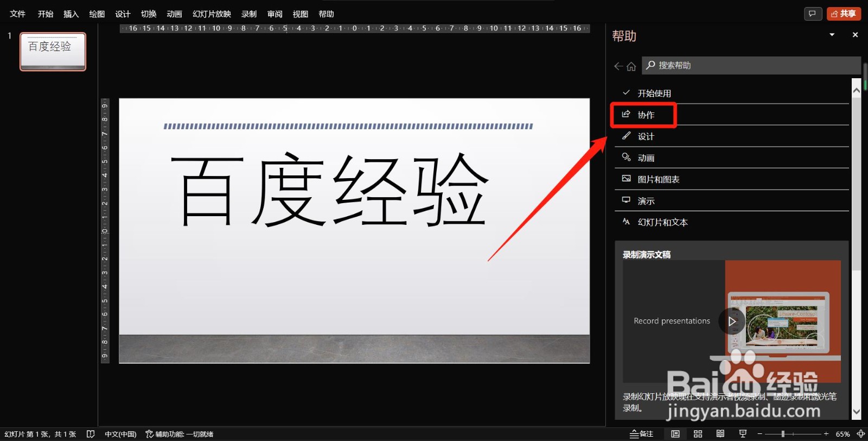Click the 录制演示文稿 heading
This screenshot has height=441, width=868.
click(x=647, y=254)
